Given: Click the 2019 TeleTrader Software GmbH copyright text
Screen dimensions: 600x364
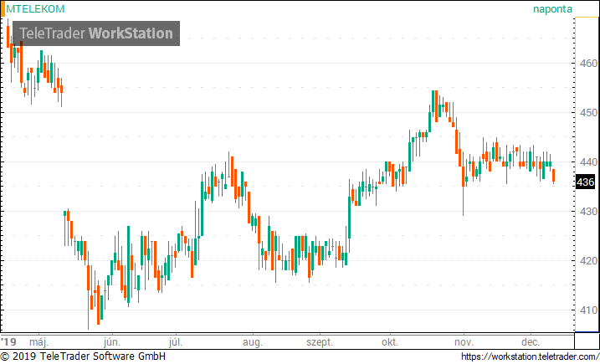Looking at the screenshot, I should 83,356.
